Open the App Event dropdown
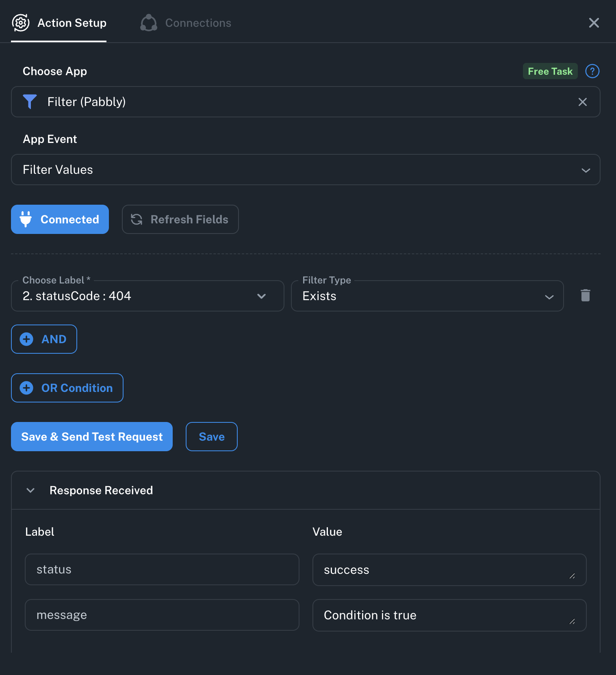 click(305, 170)
